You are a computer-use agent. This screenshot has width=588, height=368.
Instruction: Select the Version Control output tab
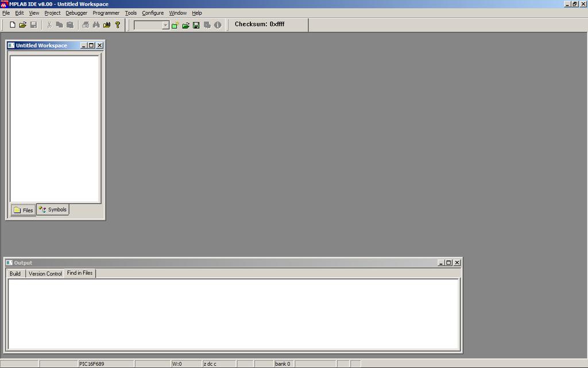(45, 274)
